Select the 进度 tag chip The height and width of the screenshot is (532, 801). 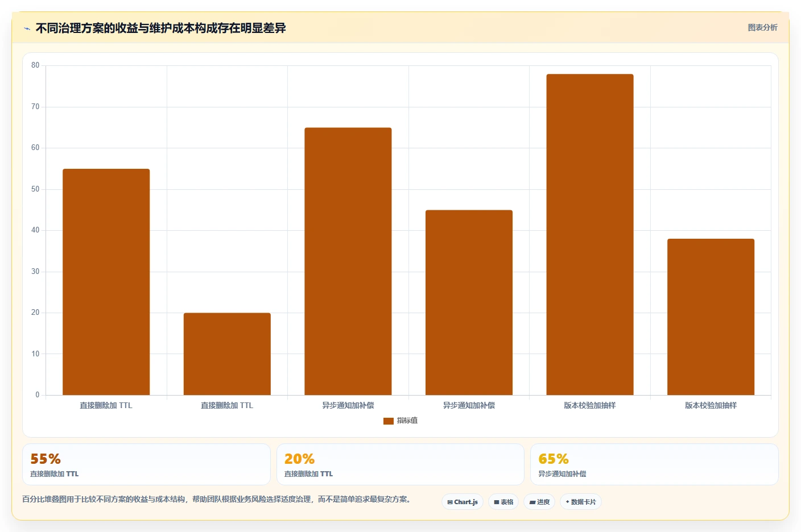pos(539,502)
